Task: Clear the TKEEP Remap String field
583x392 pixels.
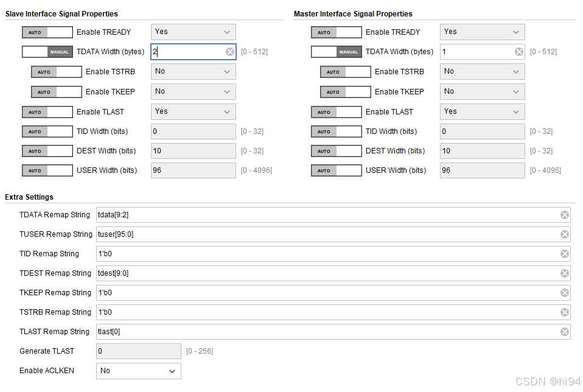Action: [564, 293]
